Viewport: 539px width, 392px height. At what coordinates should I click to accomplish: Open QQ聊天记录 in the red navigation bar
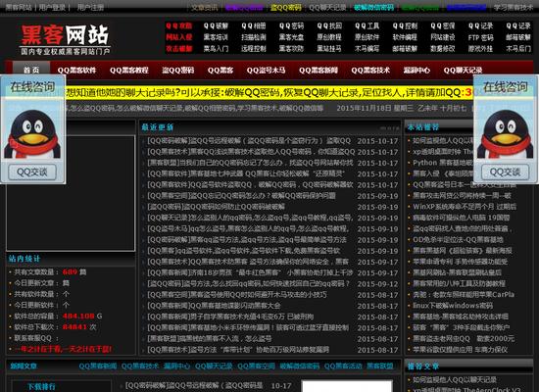pos(463,71)
